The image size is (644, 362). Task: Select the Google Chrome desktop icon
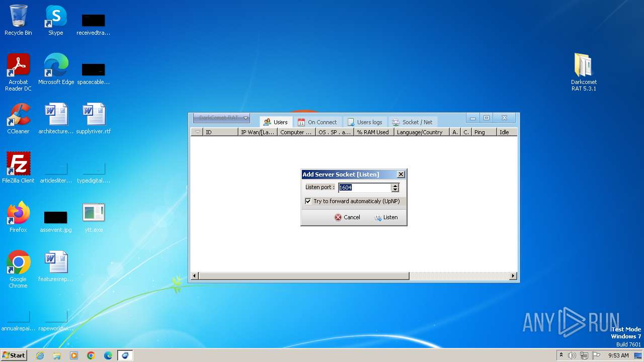tap(18, 269)
